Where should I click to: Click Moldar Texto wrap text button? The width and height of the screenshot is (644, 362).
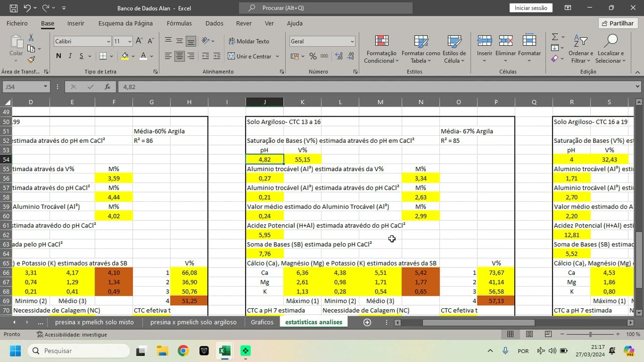click(249, 41)
